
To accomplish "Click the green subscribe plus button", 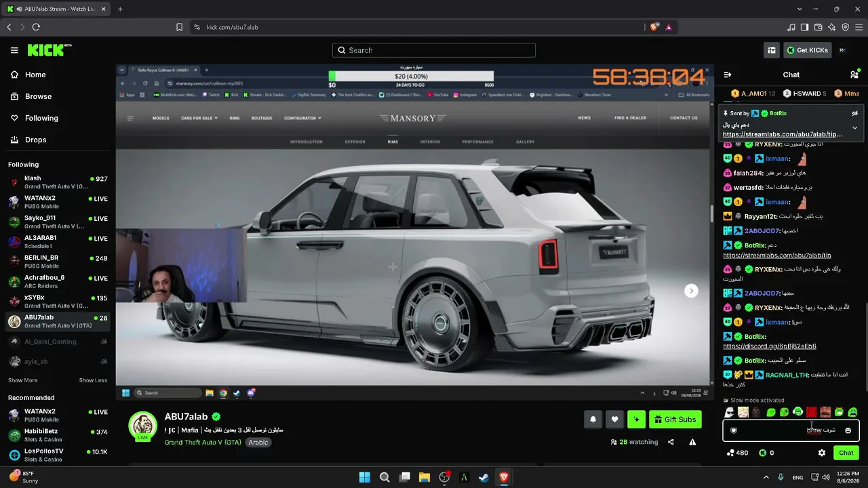I will (636, 420).
